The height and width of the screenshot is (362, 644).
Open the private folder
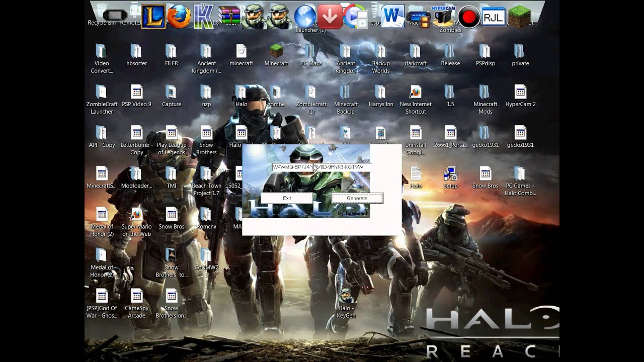[520, 55]
